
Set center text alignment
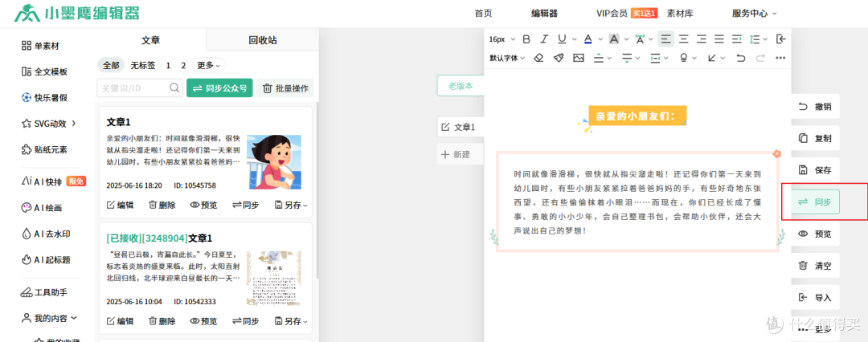(684, 39)
